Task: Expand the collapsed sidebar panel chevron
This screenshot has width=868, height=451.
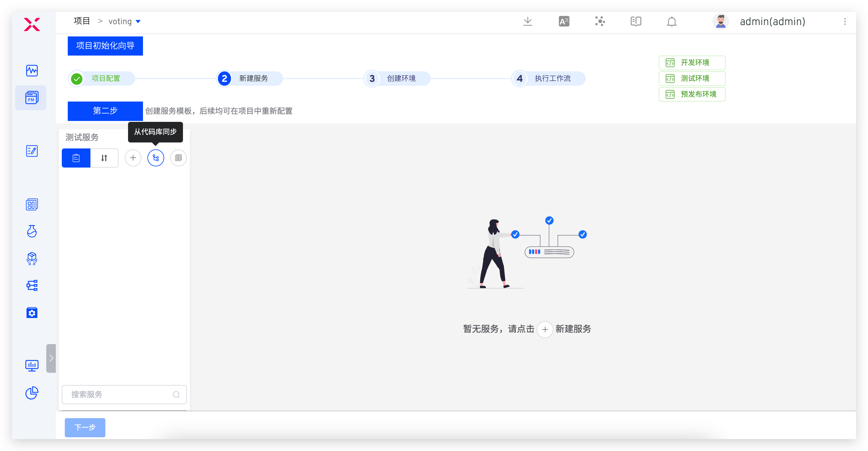Action: (x=51, y=358)
